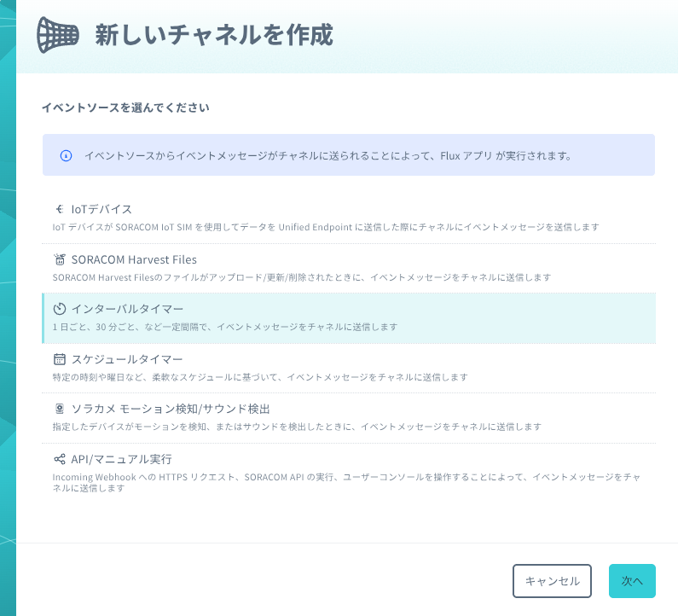Click the インターバルタイマー description line

(224, 328)
